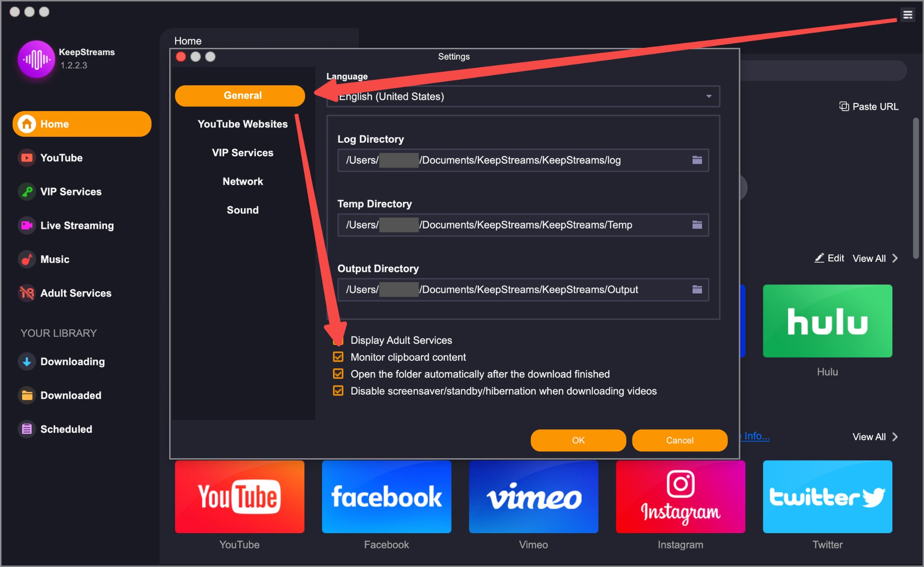Switch to YouTube Websites settings tab

click(243, 124)
